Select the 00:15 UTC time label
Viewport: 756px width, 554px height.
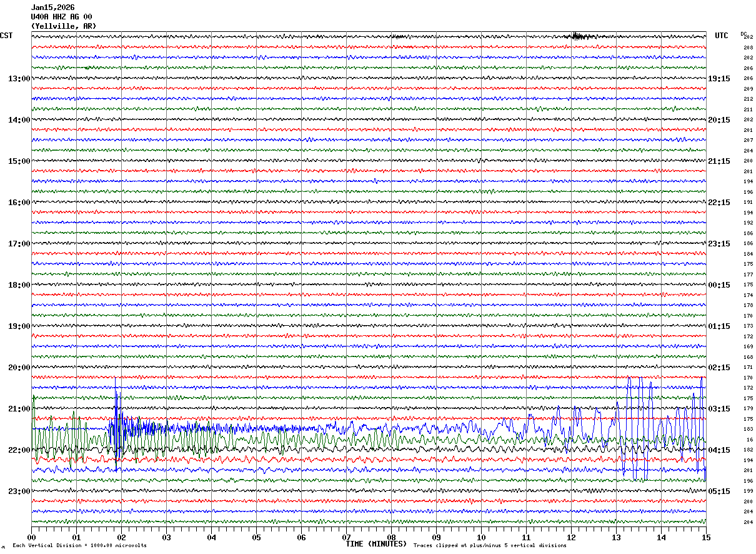(719, 285)
